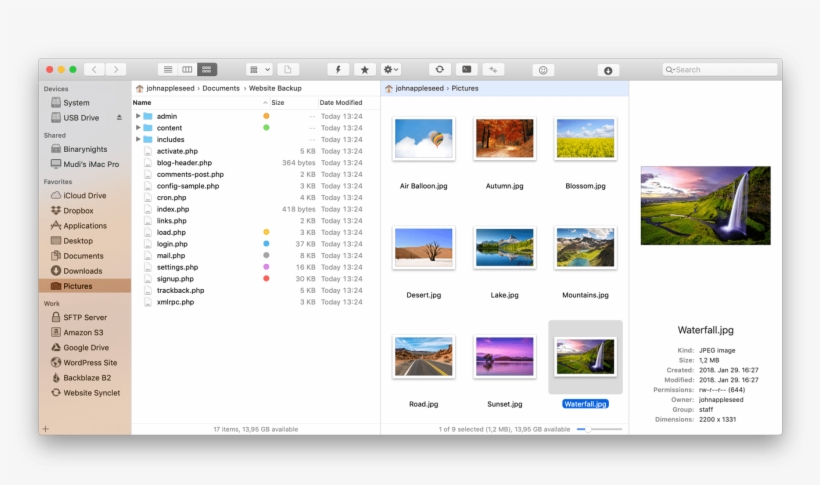Expand the includes folder disclosure triangle

pos(138,139)
